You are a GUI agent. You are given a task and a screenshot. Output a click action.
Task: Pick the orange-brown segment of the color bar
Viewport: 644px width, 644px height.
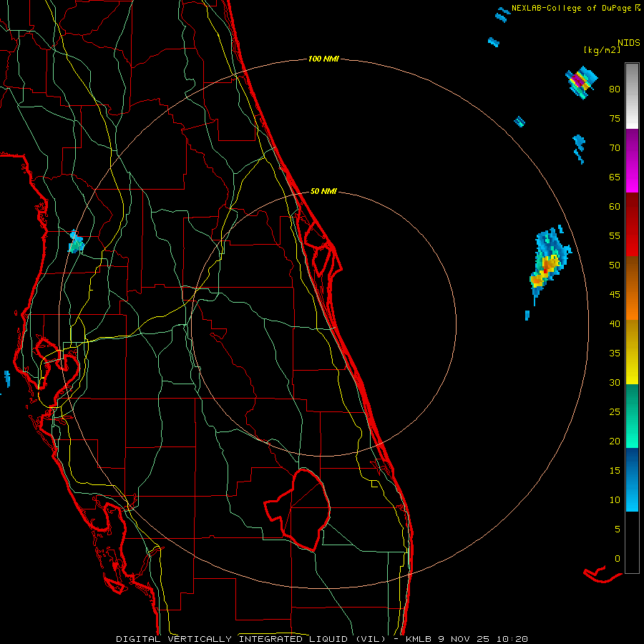tap(632, 288)
